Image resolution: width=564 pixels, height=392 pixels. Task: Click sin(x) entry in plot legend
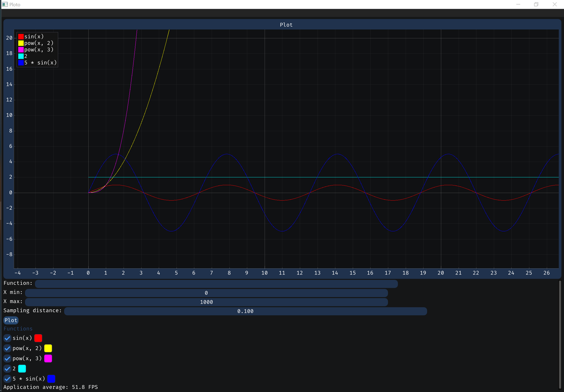coord(31,36)
